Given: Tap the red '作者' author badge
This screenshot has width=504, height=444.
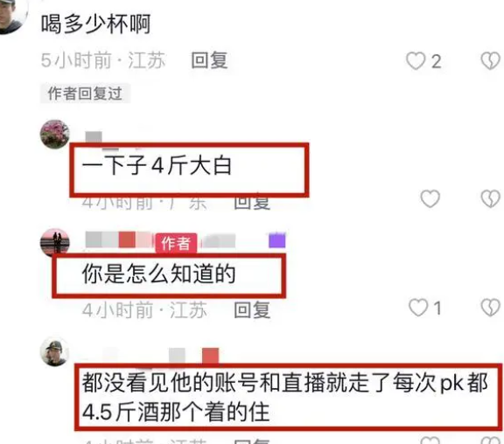Looking at the screenshot, I should 176,243.
